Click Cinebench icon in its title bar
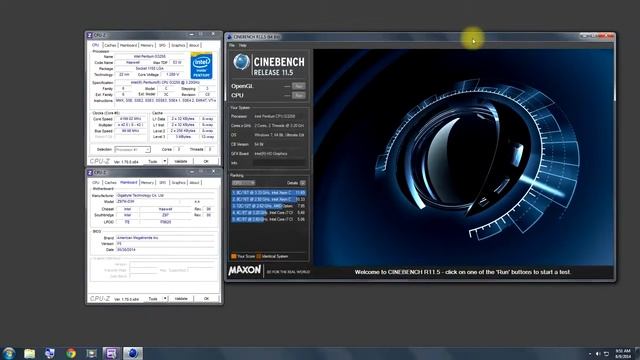This screenshot has width=640, height=360. point(229,37)
